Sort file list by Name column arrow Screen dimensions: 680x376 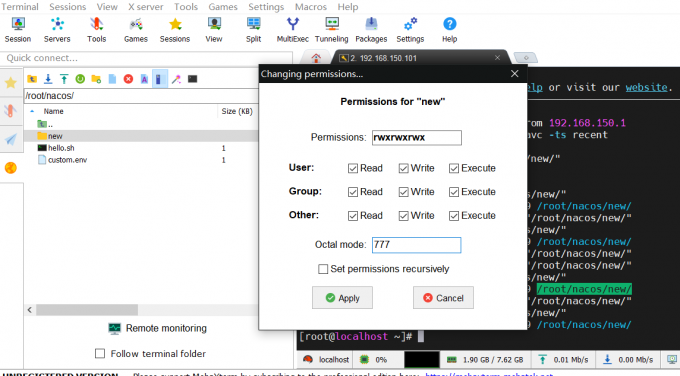(32, 111)
